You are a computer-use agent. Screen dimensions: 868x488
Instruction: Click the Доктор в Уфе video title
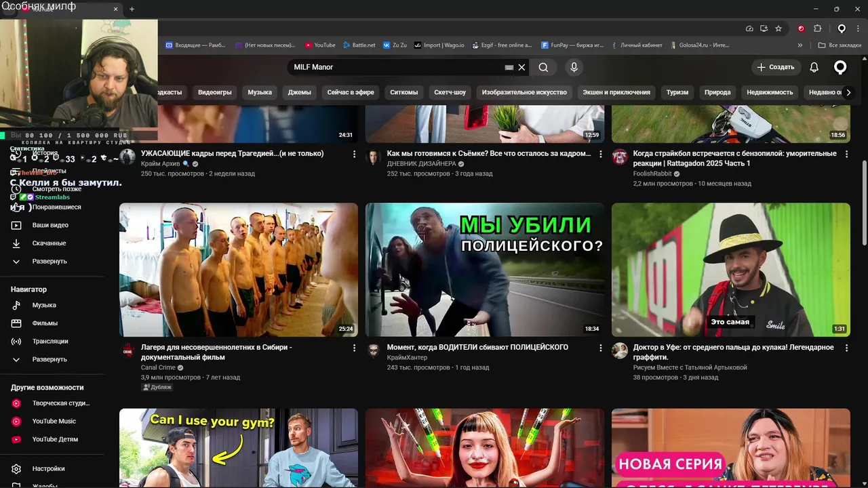click(x=734, y=352)
